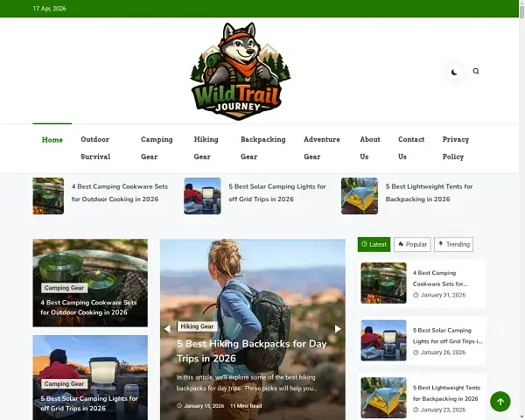Image resolution: width=525 pixels, height=420 pixels.
Task: Open the Contact Us page
Action: point(410,148)
